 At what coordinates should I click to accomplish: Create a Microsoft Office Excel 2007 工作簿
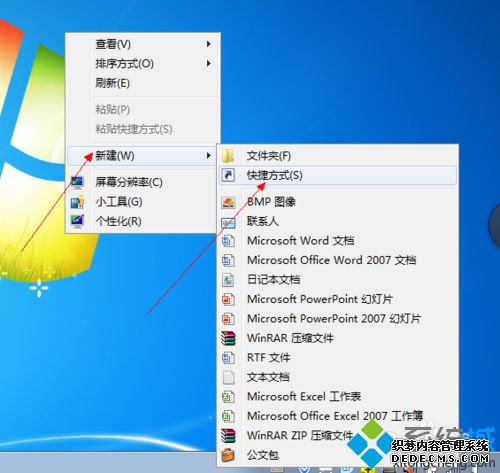[338, 416]
